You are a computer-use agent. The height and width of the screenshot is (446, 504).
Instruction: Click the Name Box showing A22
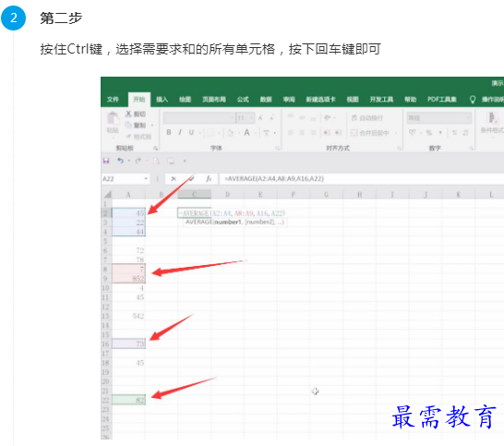point(122,179)
